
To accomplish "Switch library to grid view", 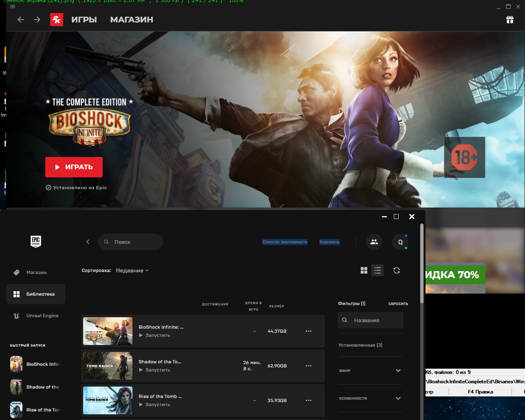I will 364,270.
